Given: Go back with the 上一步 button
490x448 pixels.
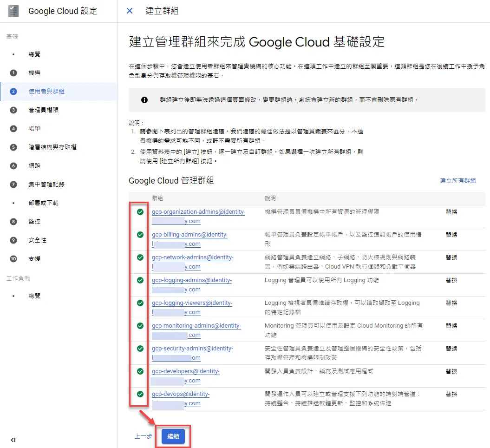Looking at the screenshot, I should coord(143,436).
